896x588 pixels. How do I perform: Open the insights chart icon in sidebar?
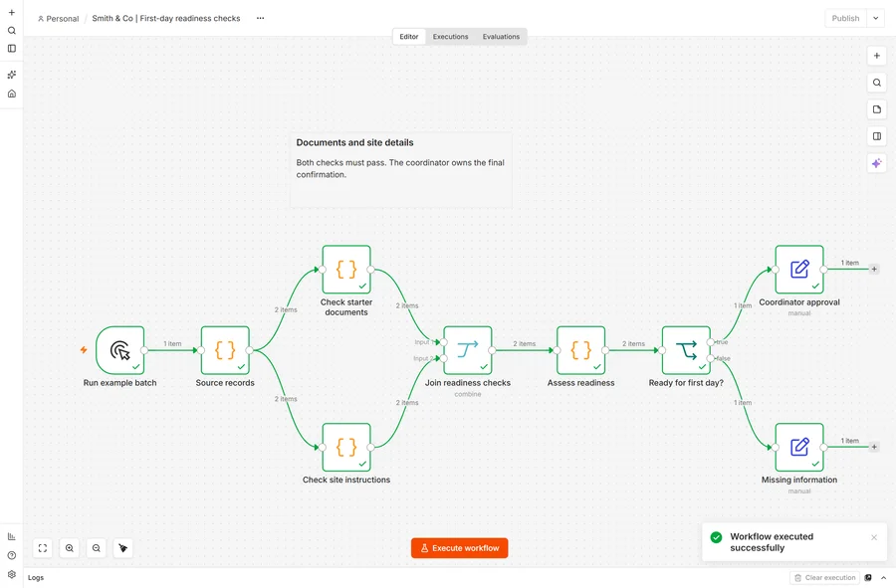11,536
